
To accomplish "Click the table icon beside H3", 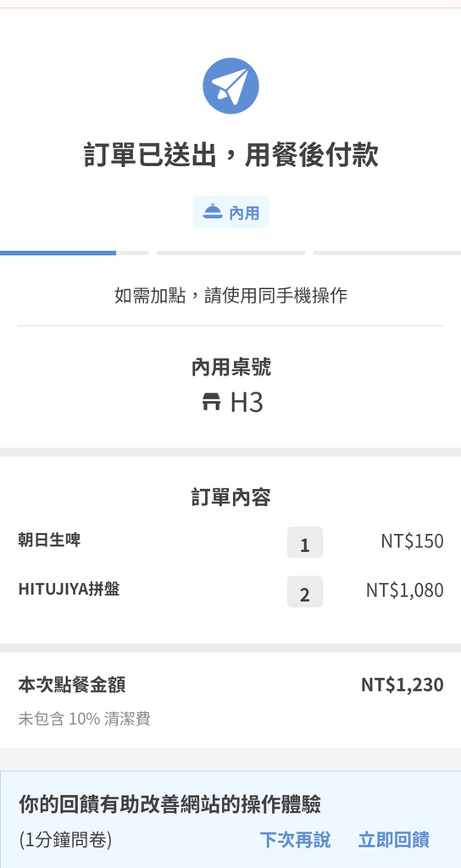I will (211, 402).
